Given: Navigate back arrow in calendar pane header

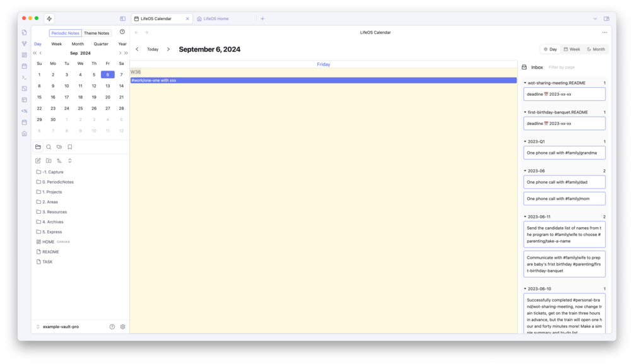Looking at the screenshot, I should [137, 32].
